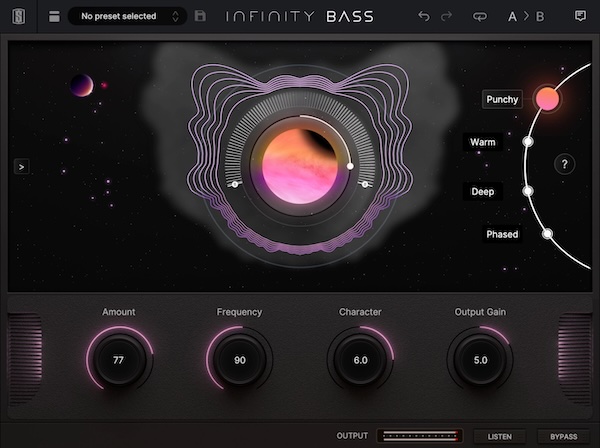The height and width of the screenshot is (448, 600).
Task: Click the Frequency knob showing 90
Action: (x=240, y=360)
